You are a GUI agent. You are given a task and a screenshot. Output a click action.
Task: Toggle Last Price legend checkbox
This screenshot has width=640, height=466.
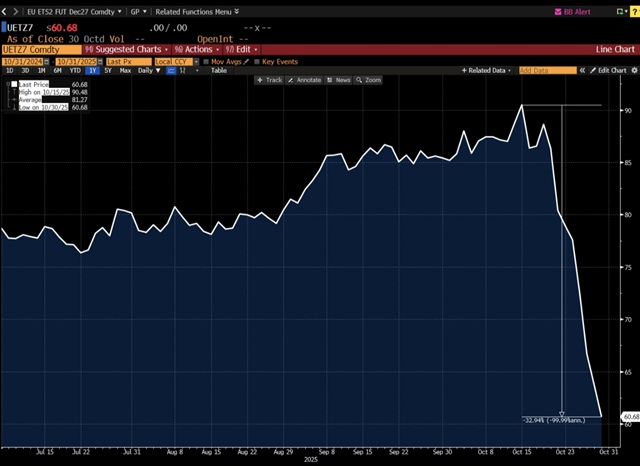(x=16, y=85)
